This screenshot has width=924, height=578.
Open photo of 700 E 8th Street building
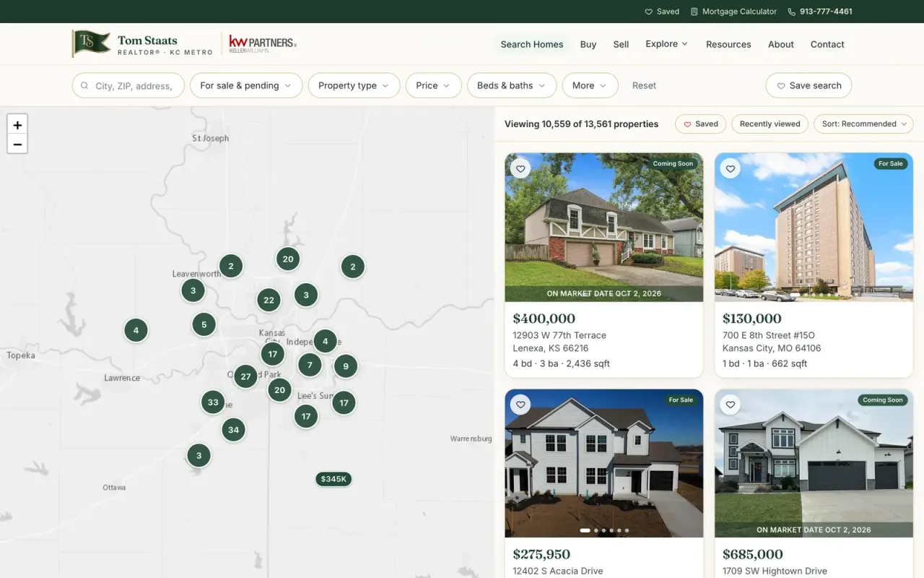(814, 227)
